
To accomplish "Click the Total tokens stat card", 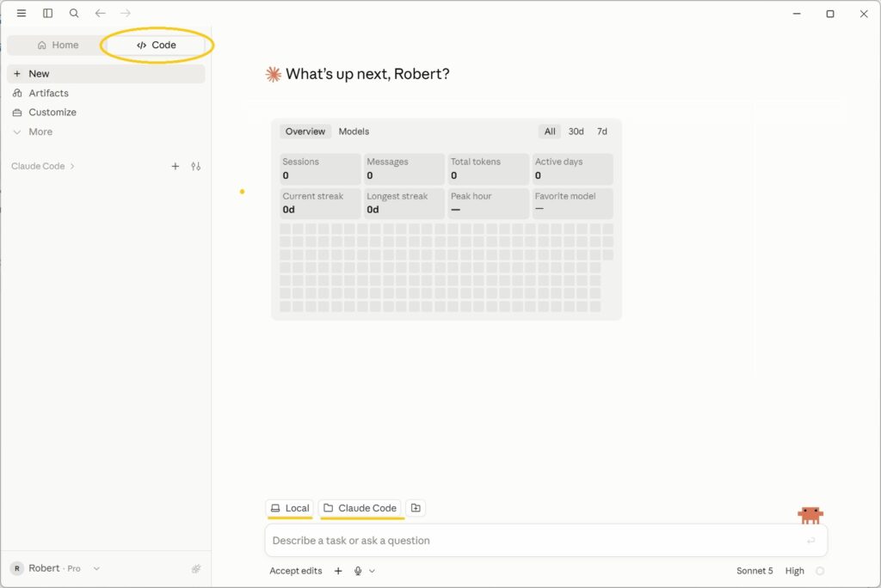I will tap(489, 168).
